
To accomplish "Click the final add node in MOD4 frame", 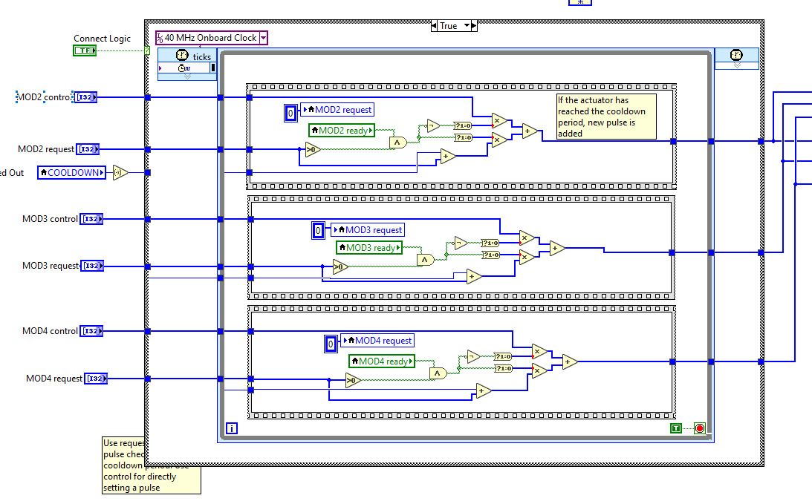I will 569,362.
